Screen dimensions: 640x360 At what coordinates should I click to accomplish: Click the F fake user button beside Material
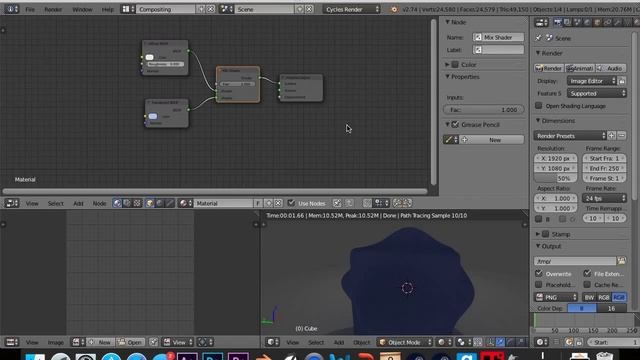pos(258,203)
